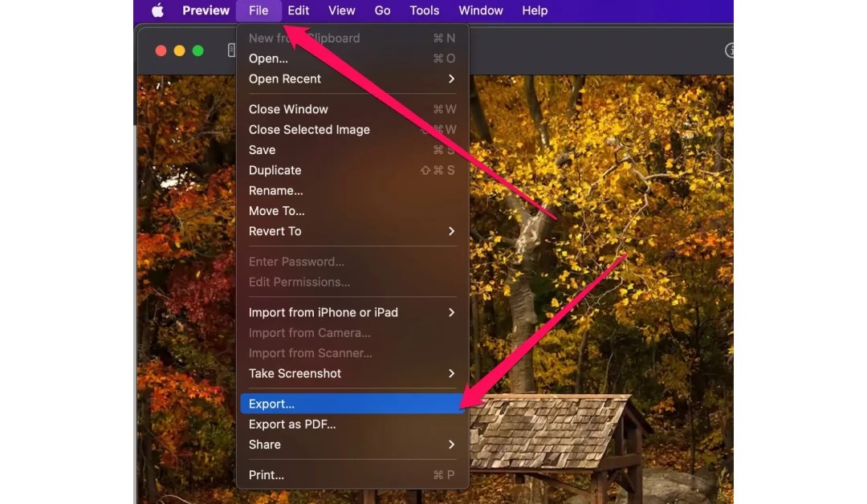867x504 pixels.
Task: Expand the Share submenu
Action: [x=264, y=444]
